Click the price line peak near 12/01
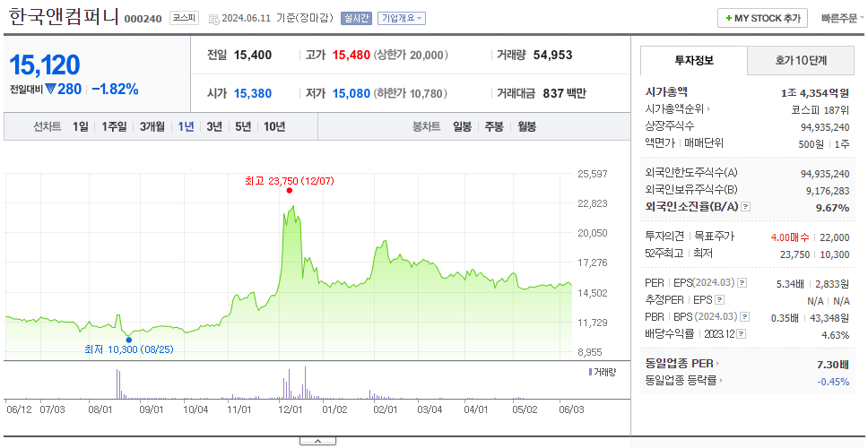868x448 pixels. [293, 207]
